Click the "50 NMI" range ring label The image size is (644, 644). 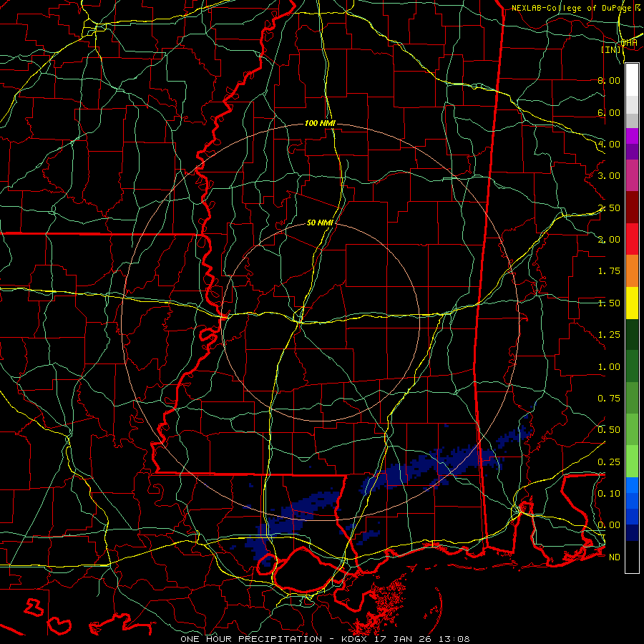tap(320, 223)
